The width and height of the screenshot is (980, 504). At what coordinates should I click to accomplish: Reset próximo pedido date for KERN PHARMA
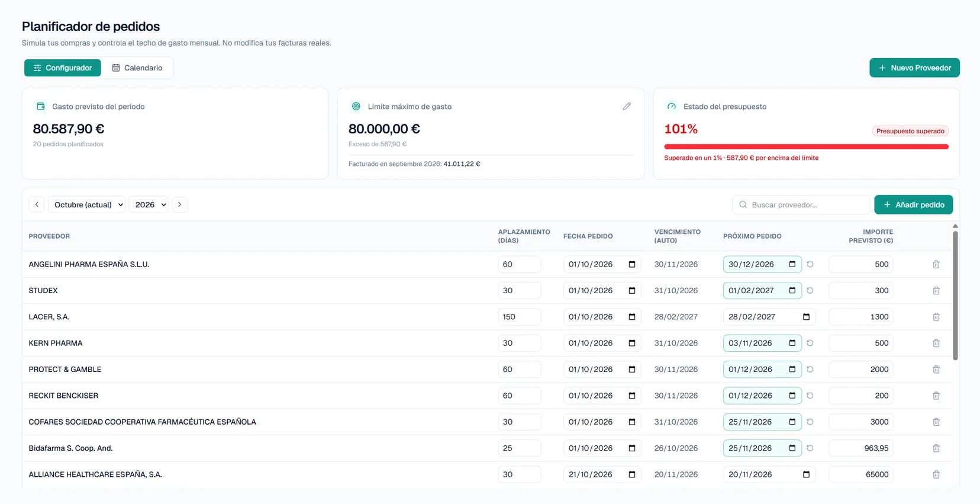tap(810, 344)
